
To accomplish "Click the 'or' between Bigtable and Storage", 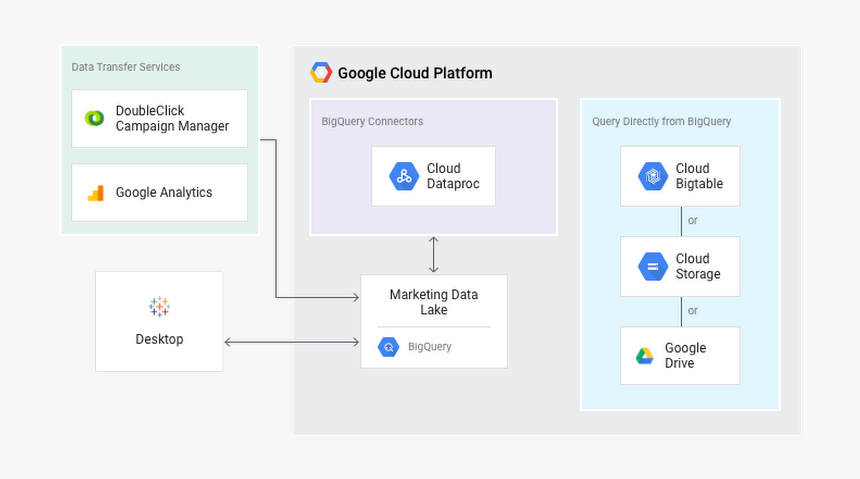I will click(x=693, y=221).
